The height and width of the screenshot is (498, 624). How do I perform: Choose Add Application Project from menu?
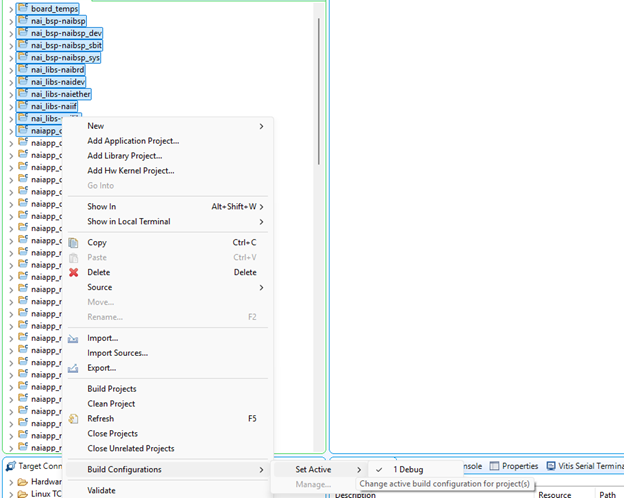click(133, 141)
